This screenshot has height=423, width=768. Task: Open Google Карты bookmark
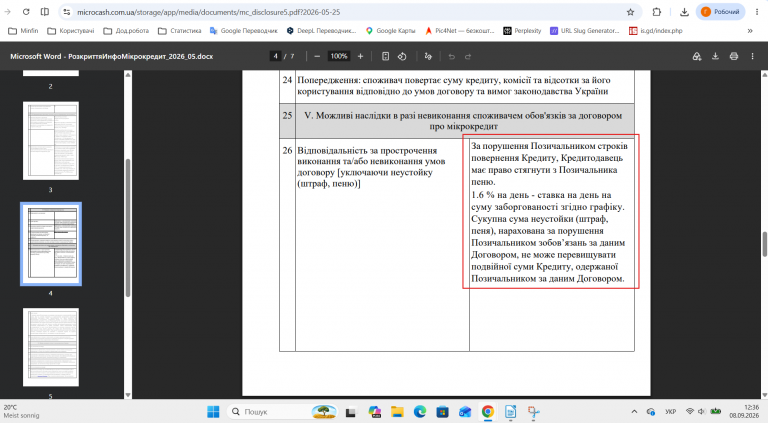[390, 30]
